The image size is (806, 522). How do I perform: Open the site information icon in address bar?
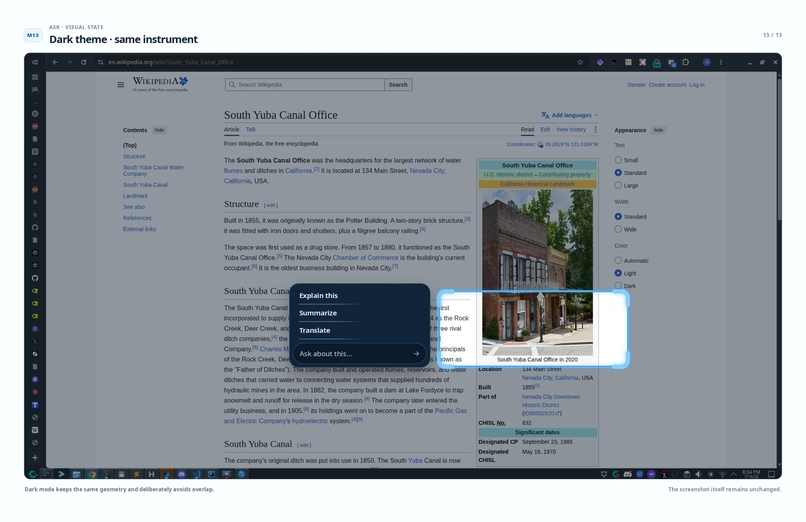[100, 62]
